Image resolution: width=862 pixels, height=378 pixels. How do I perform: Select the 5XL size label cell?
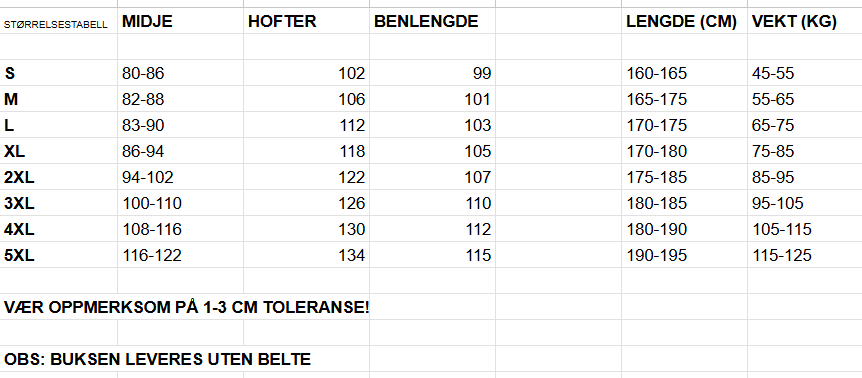[58, 255]
